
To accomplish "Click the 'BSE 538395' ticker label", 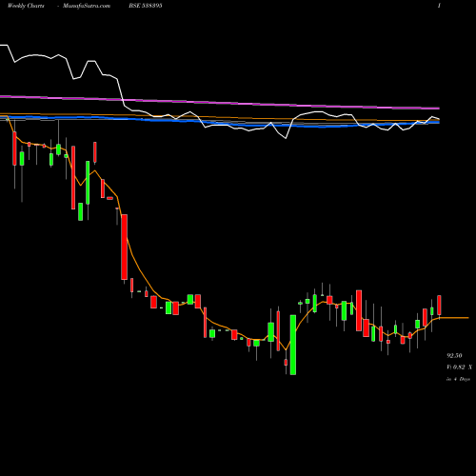I will click(x=146, y=6).
